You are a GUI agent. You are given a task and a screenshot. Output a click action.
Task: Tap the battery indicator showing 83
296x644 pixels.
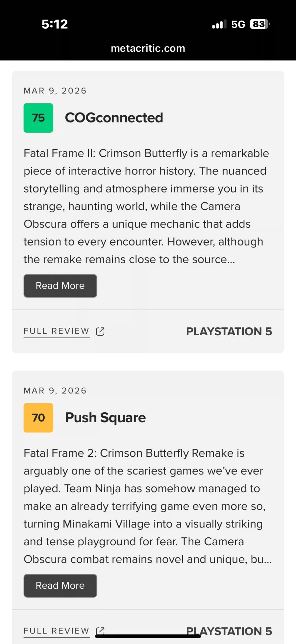pyautogui.click(x=260, y=24)
